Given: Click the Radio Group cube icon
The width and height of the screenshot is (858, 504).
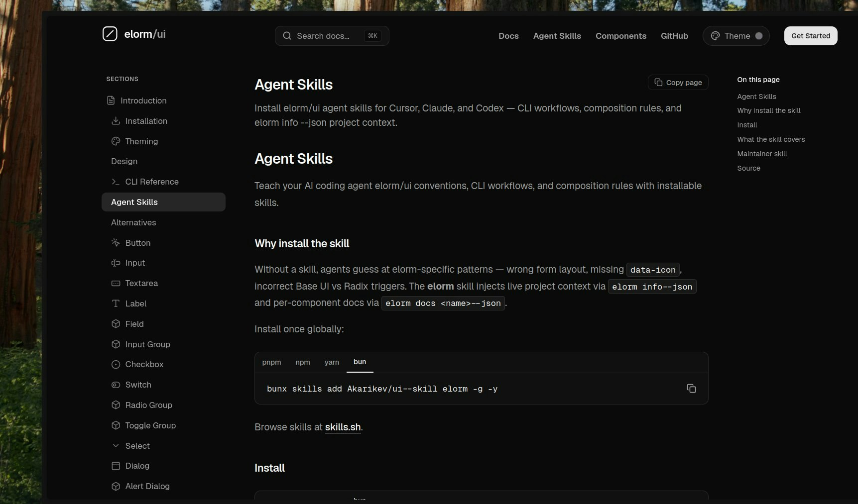Looking at the screenshot, I should point(116,405).
